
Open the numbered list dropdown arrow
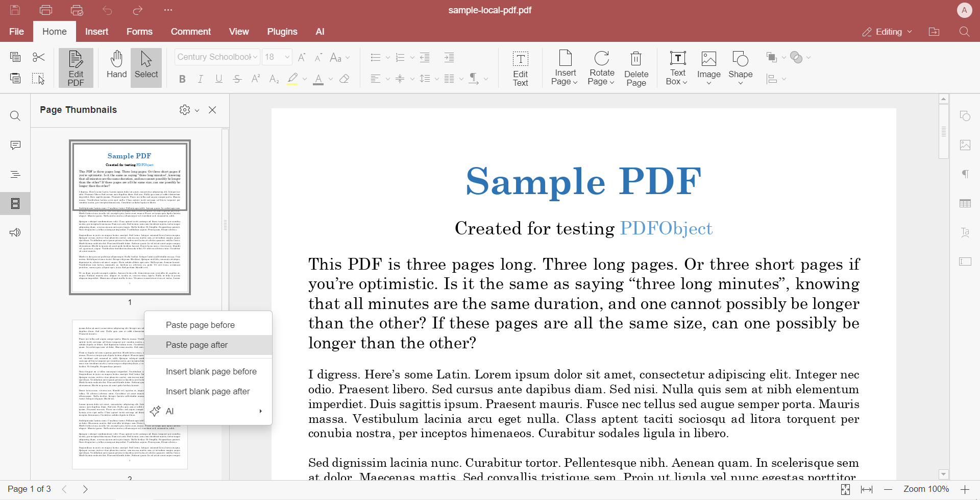pos(412,57)
